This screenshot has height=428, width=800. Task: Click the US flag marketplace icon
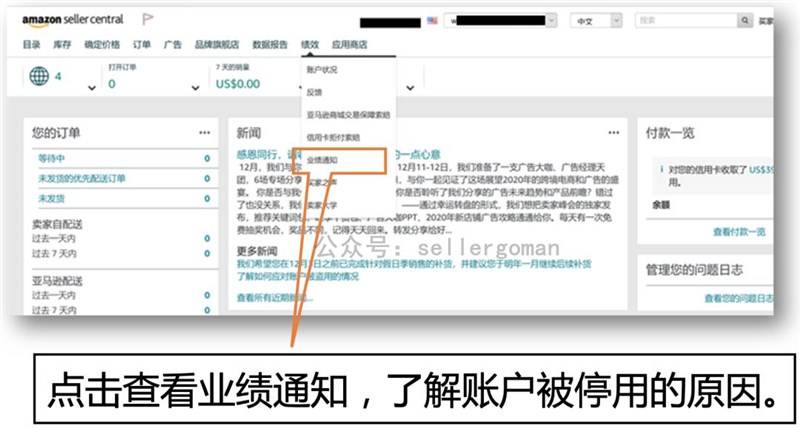[x=432, y=21]
